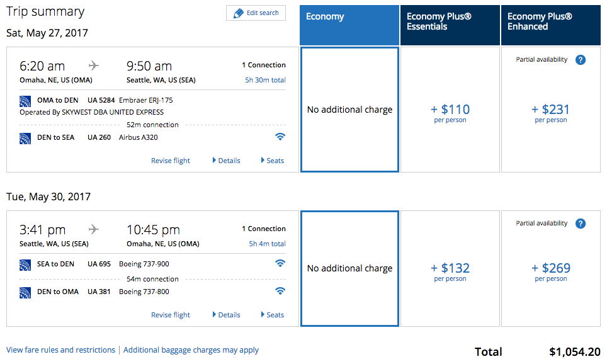Image resolution: width=607 pixels, height=364 pixels.
Task: Open Partial availability help icon for May 30 flight
Action: [581, 224]
